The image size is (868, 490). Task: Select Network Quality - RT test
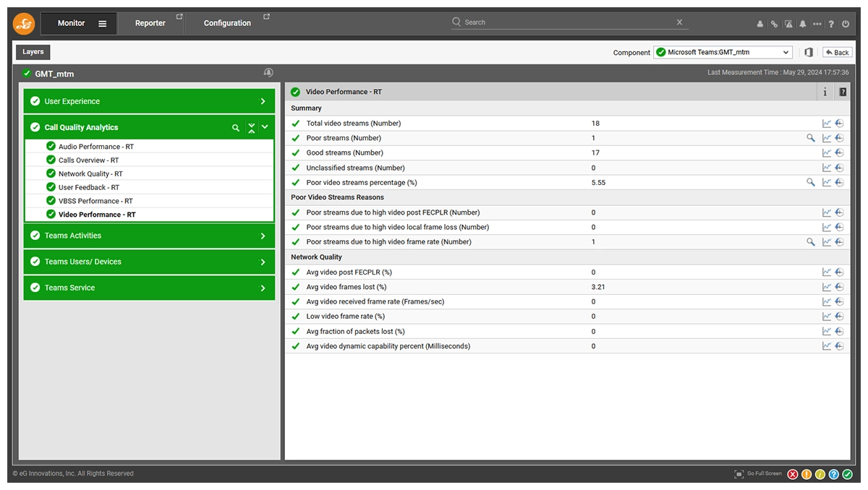coord(90,173)
